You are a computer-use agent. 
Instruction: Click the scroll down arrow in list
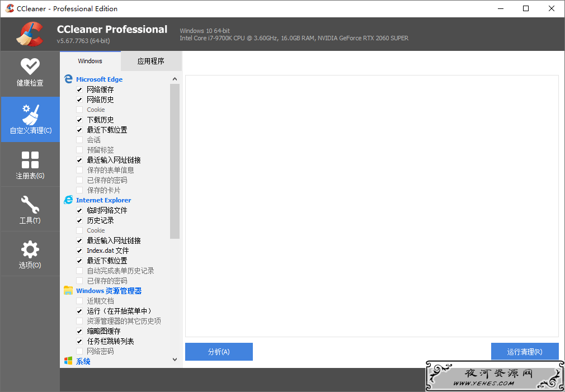(x=175, y=360)
